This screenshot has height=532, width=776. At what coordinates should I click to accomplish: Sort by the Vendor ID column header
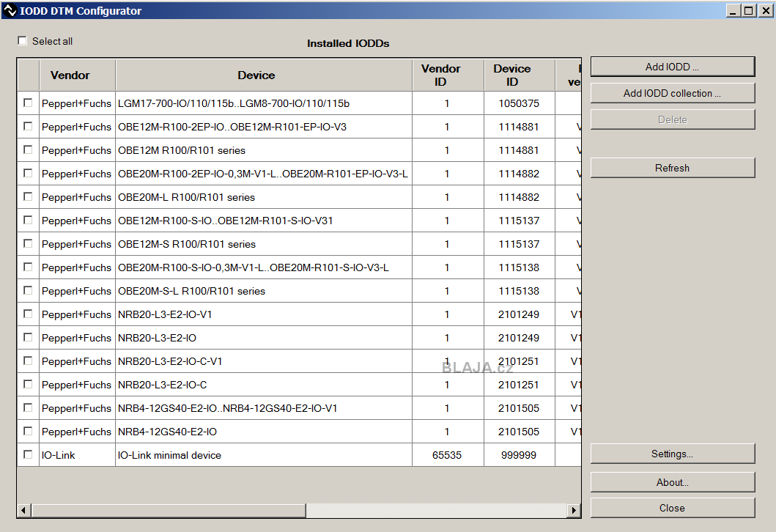tap(448, 75)
